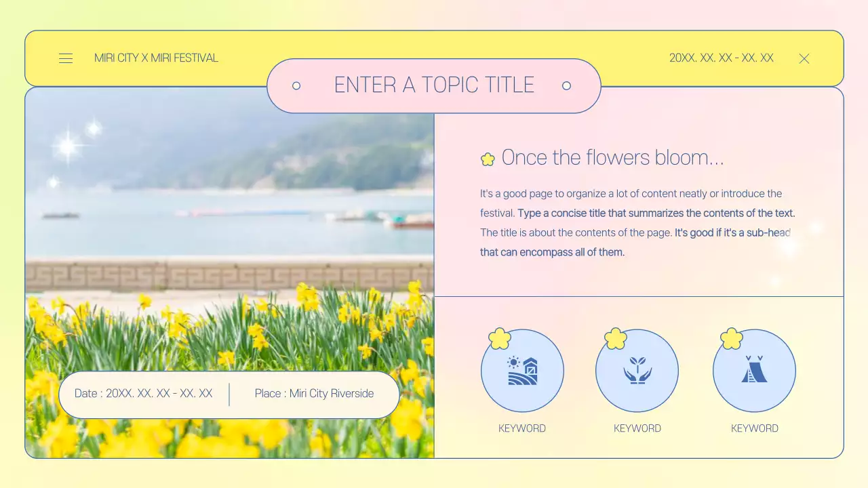Select the description paragraph text block

(636, 222)
